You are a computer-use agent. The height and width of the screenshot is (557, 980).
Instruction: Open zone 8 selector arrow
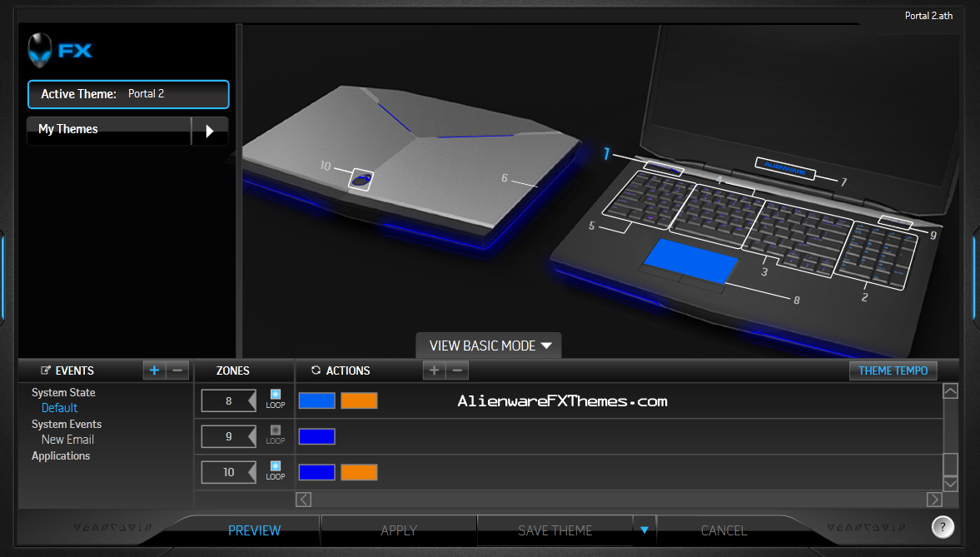tap(252, 400)
